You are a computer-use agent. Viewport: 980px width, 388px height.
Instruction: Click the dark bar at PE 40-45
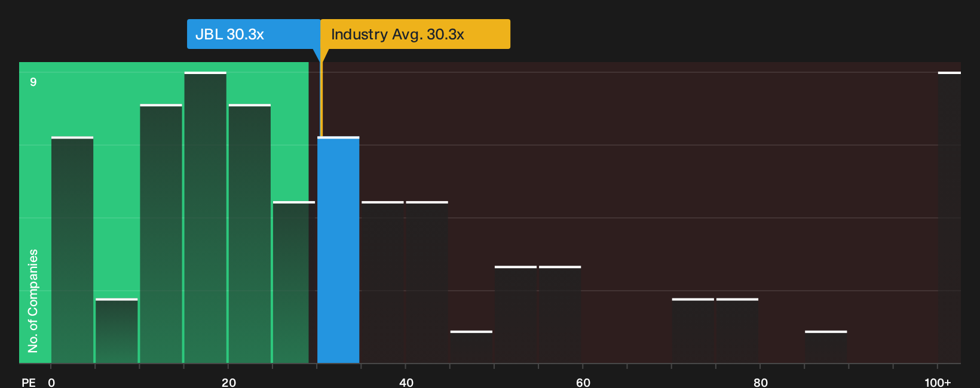427,282
